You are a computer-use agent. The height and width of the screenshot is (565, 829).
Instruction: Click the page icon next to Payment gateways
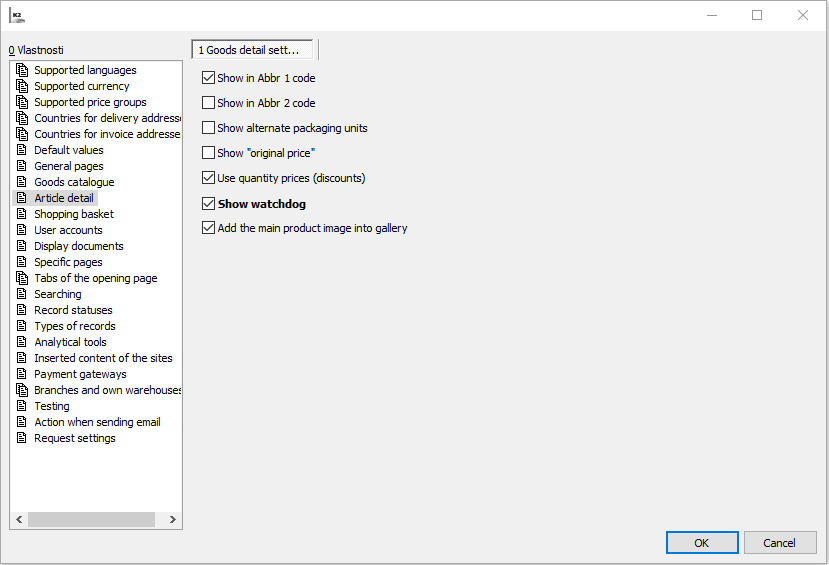click(x=23, y=374)
